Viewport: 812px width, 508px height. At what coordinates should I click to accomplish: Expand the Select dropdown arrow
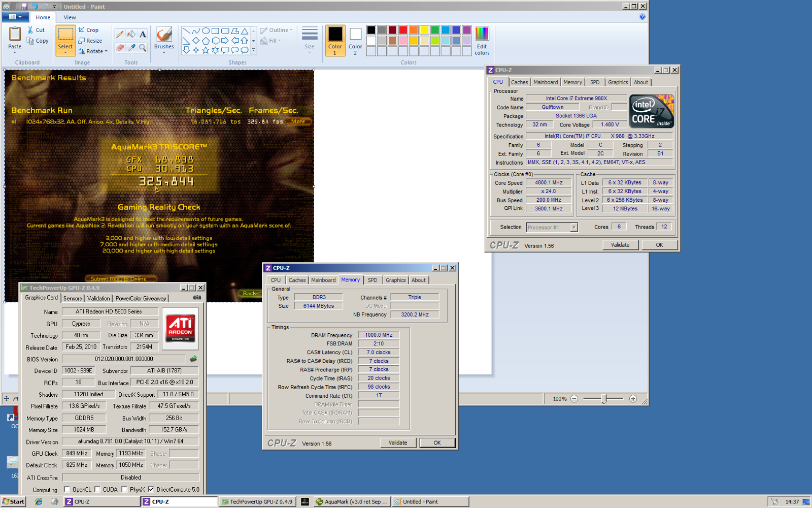click(x=65, y=52)
